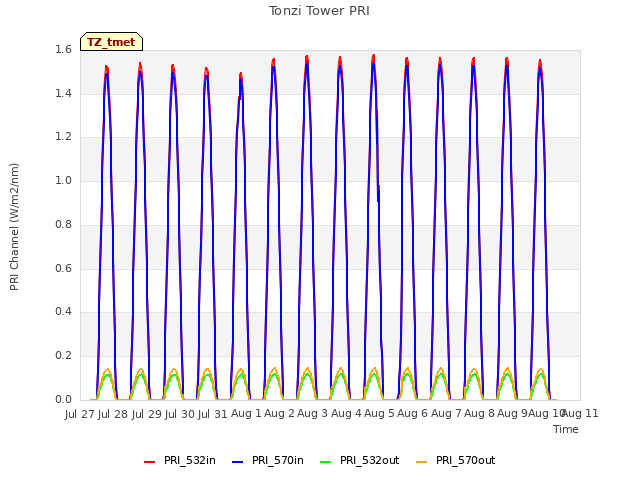
Task: Click the TZ_tmet annotation label
Action: click(x=111, y=42)
